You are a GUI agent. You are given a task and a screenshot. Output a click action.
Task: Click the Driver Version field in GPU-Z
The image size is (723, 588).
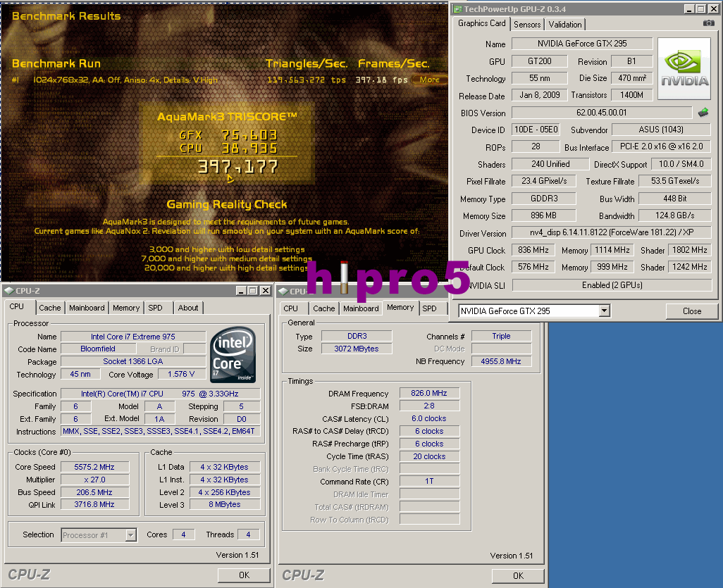pos(612,232)
